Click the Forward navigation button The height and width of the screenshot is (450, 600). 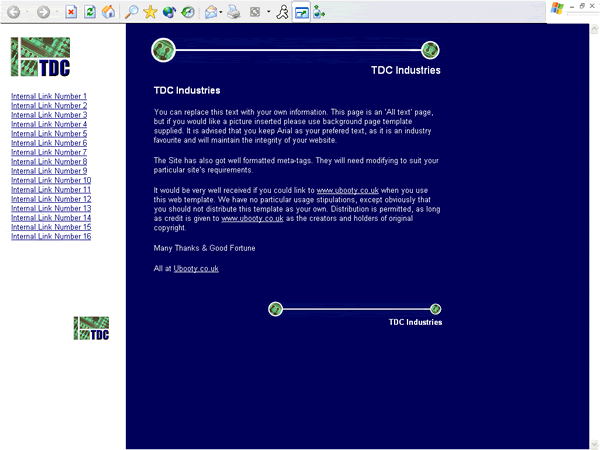pos(44,12)
